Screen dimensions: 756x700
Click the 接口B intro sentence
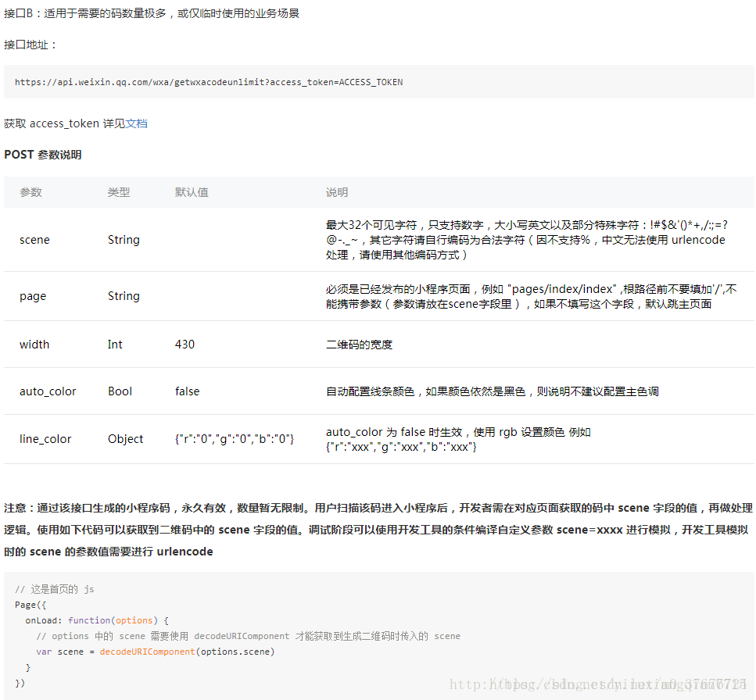point(152,13)
